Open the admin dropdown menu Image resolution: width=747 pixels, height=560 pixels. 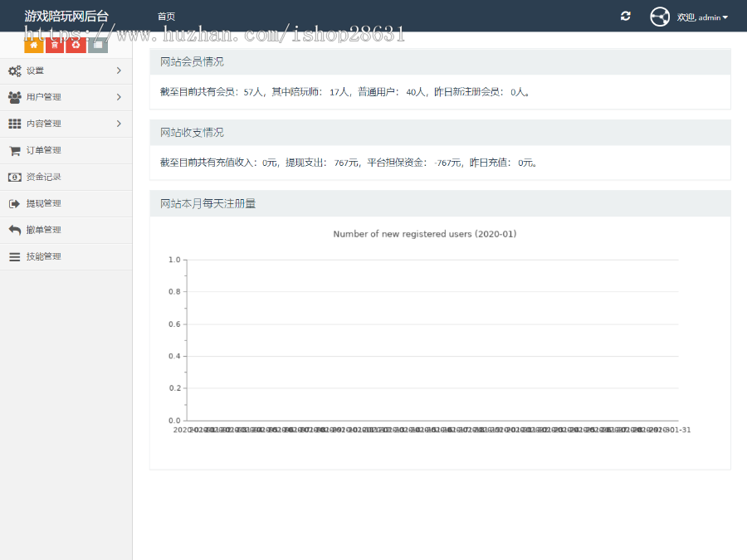tap(701, 17)
